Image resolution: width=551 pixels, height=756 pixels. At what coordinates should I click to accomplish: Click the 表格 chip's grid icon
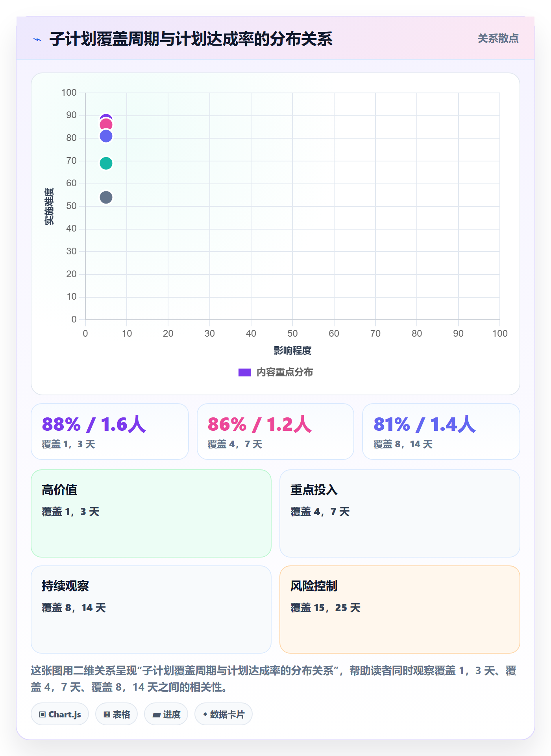107,715
